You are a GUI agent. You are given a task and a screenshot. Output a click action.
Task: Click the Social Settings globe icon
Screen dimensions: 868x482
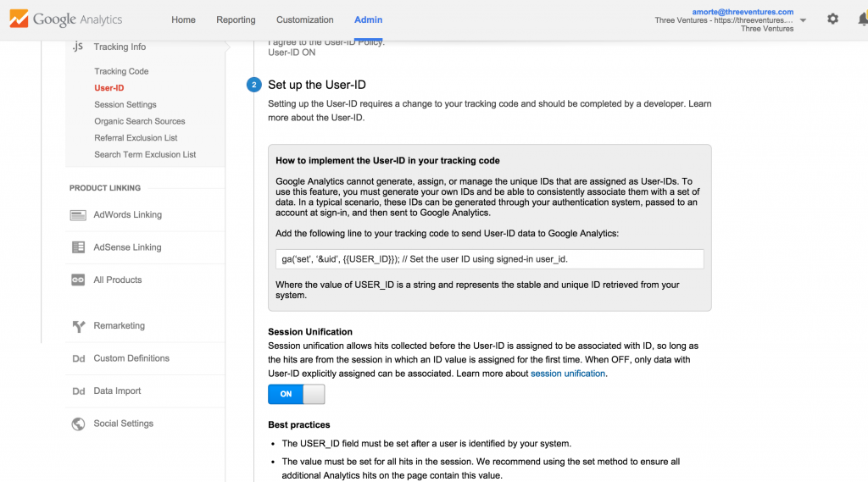pos(78,424)
